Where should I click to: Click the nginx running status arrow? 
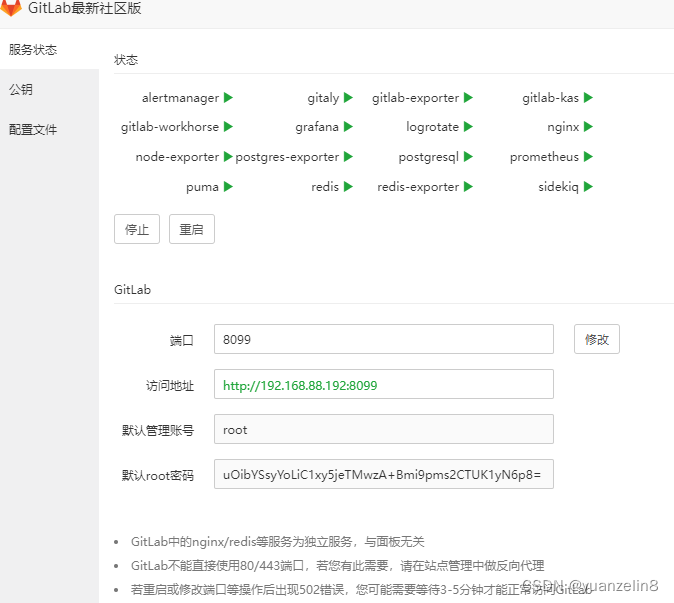588,126
